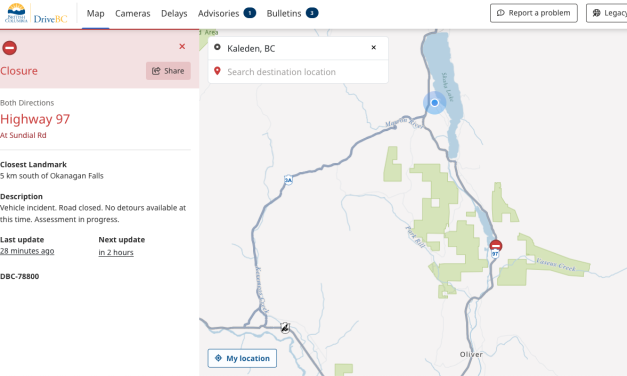Click the Highway 3A shield on map
Screen dimensions: 627x376
tap(288, 180)
